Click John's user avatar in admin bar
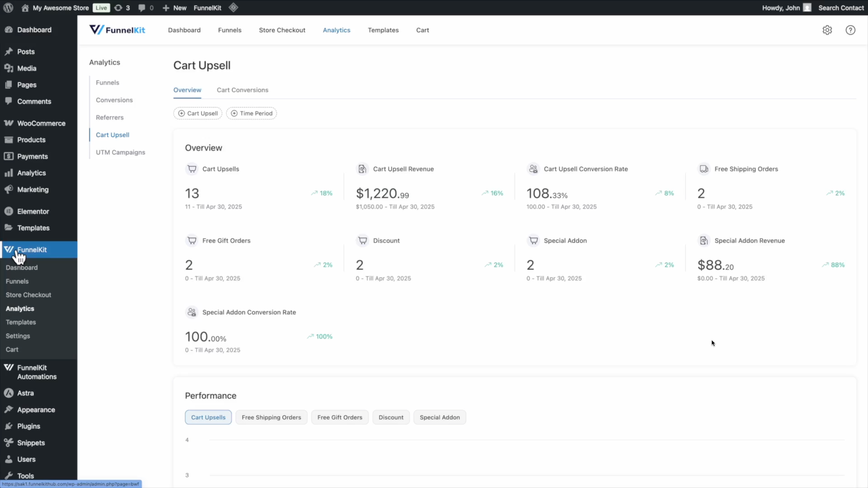 tap(807, 8)
